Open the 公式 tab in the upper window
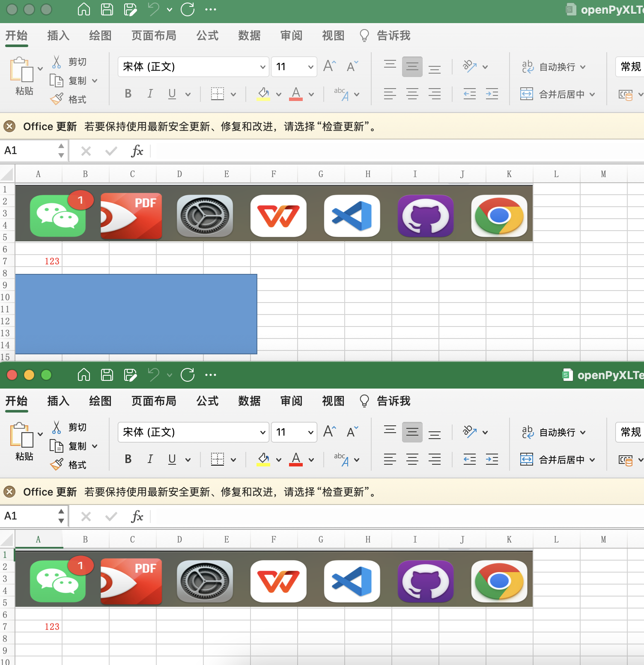Viewport: 644px width, 665px height. point(207,36)
